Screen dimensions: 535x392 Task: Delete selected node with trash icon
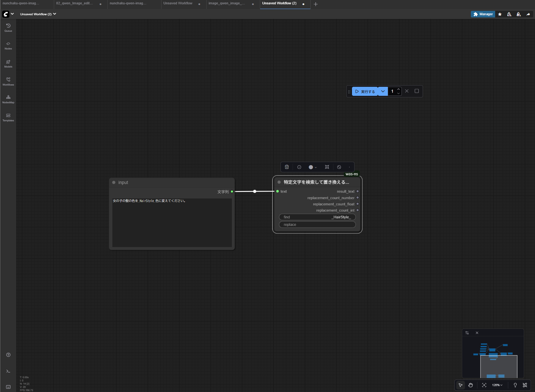(287, 167)
